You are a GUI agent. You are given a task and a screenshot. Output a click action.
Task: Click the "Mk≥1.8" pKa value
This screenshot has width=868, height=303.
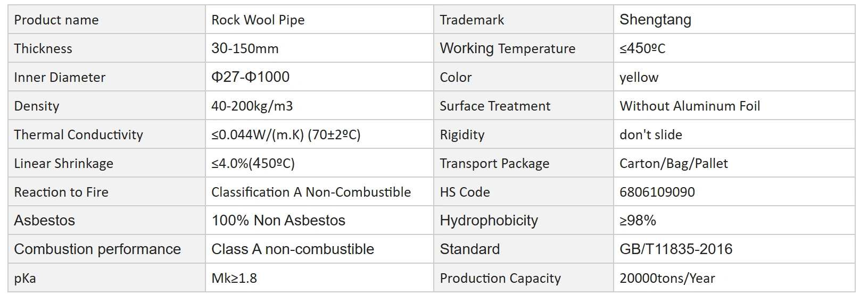[234, 279]
